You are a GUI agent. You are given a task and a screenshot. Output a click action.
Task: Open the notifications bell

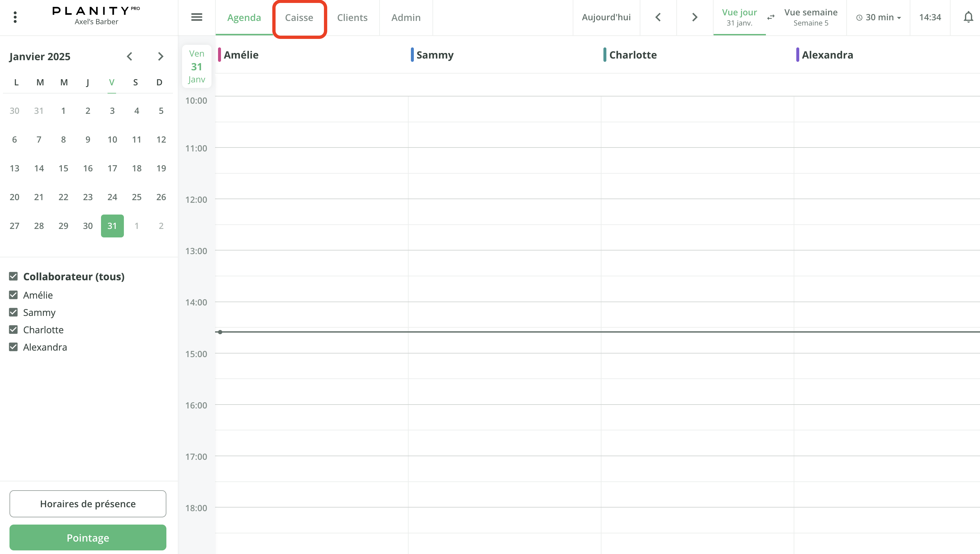tap(968, 17)
